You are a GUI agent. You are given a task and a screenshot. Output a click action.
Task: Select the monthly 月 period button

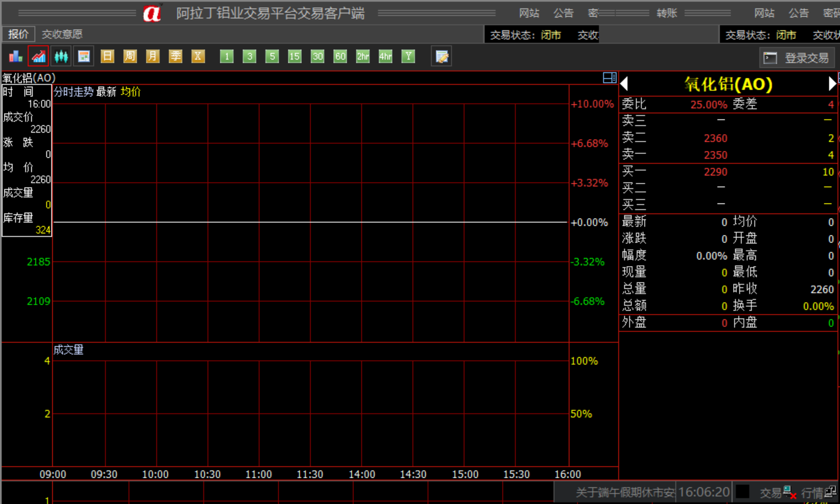(153, 57)
